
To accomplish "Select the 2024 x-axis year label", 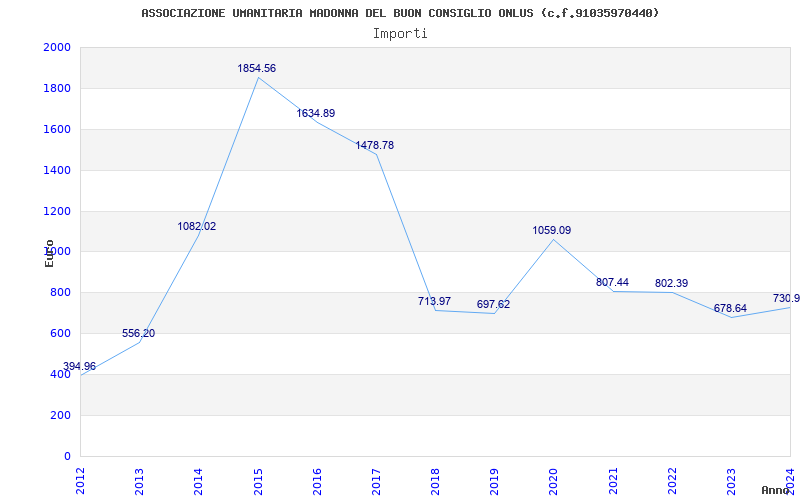I will coord(790,481).
